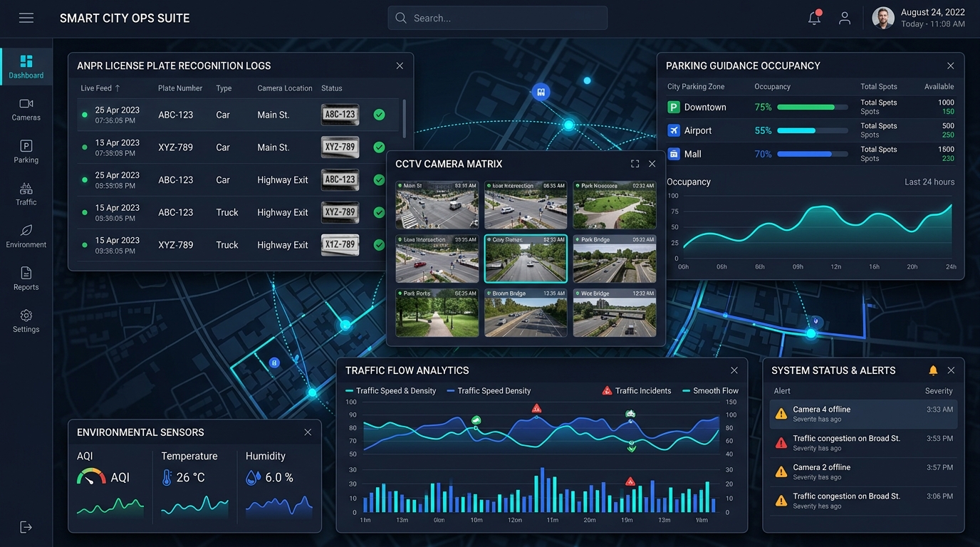Open the hamburger menu
980x547 pixels.
(x=26, y=18)
